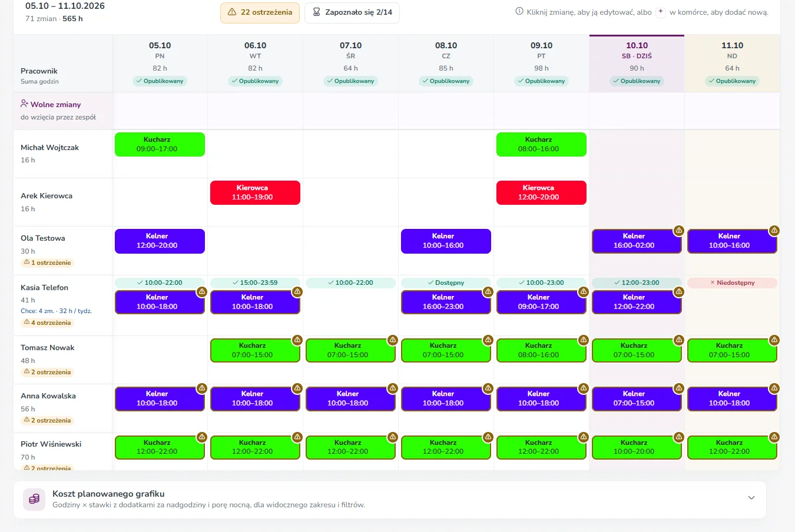Click the info icon next to Kliknij zmianę hint

[519, 12]
